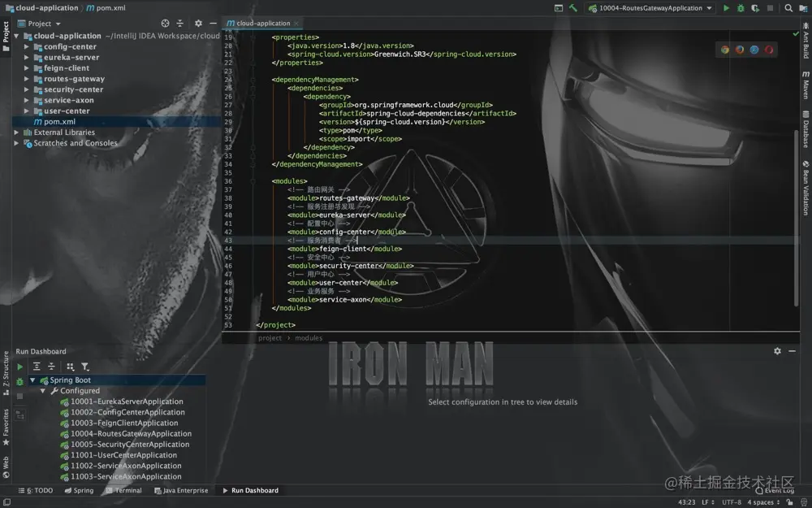Image resolution: width=812 pixels, height=508 pixels.
Task: Open pom.xml preview in Safari browser
Action: [754, 50]
